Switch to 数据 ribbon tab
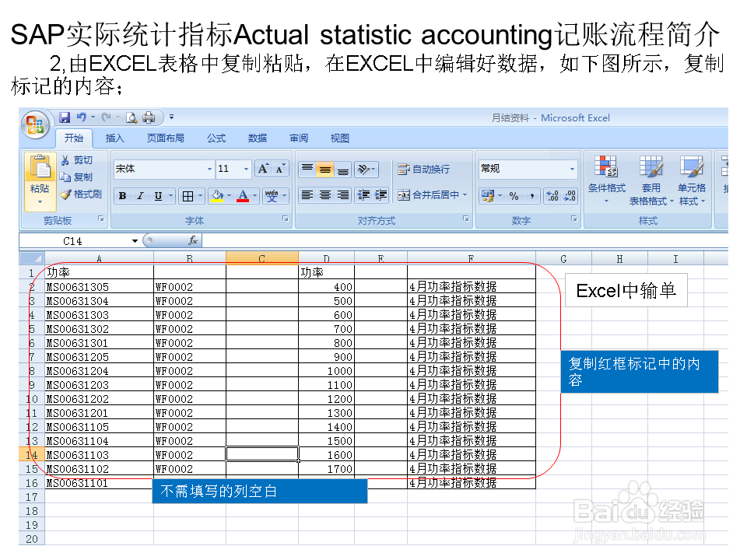This screenshot has height=560, width=747. [x=258, y=138]
